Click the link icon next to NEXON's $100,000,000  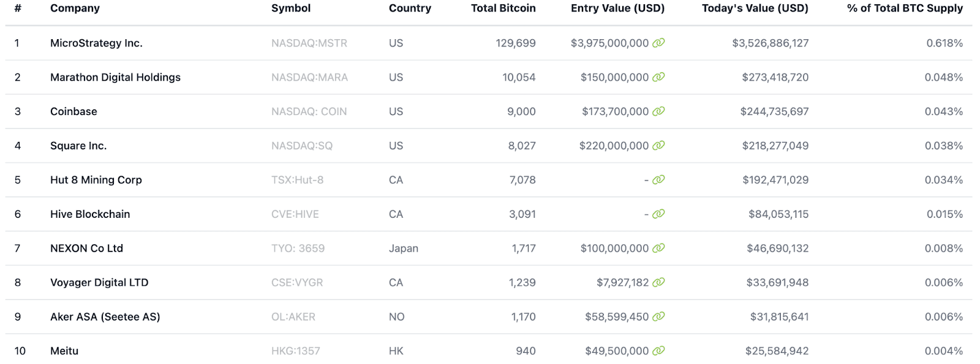pos(658,248)
